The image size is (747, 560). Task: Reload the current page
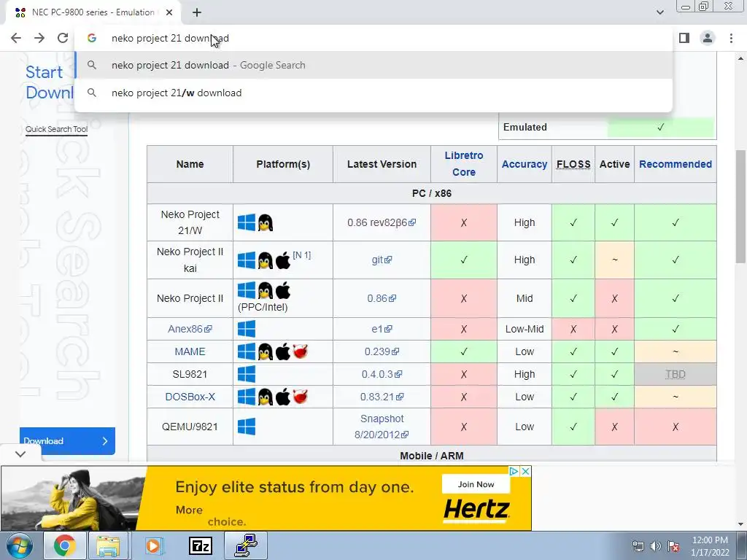(63, 38)
